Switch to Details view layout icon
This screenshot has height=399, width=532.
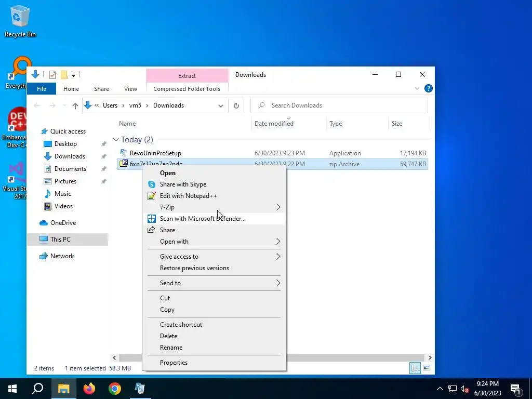pyautogui.click(x=415, y=368)
